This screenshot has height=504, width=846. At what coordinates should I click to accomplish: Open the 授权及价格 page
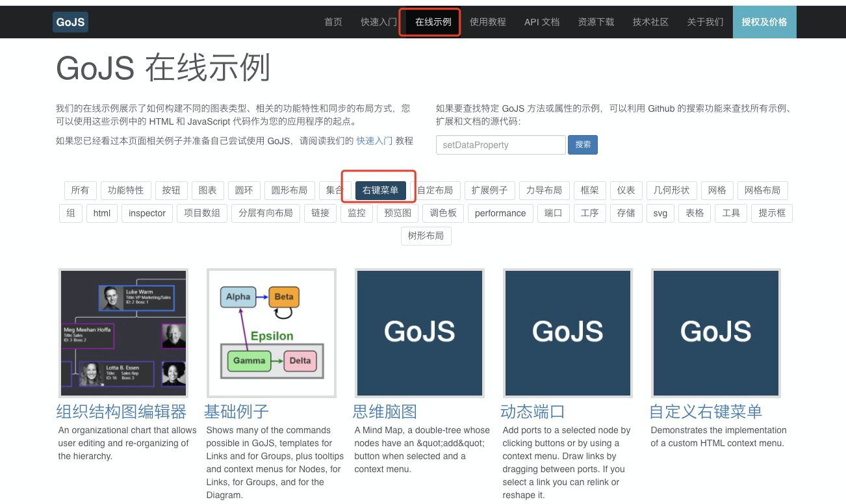764,21
